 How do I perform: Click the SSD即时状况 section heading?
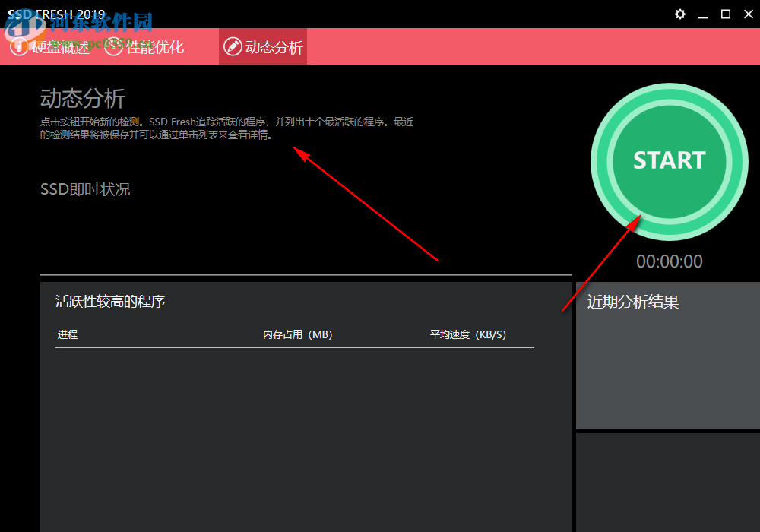[85, 188]
